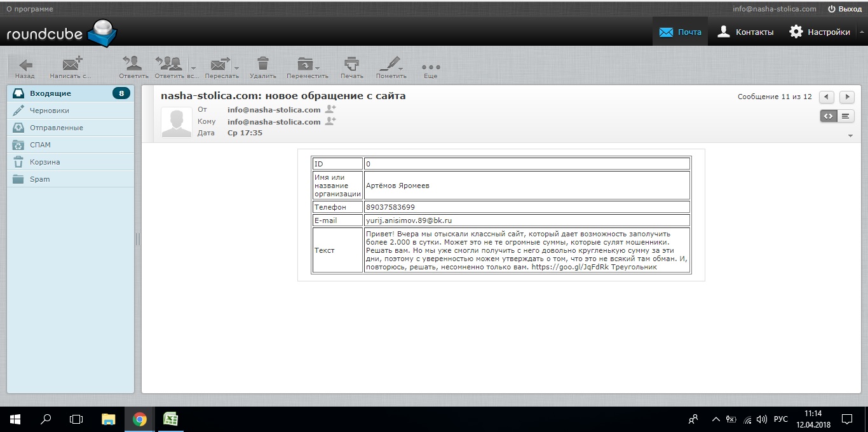Switch to Контакты tab
The width and height of the screenshot is (868, 432).
(x=745, y=32)
